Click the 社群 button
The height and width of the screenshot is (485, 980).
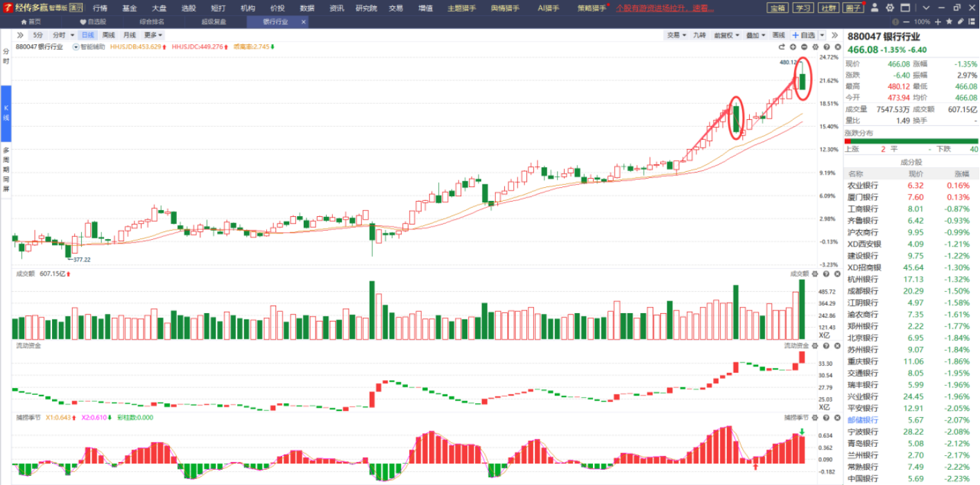click(829, 8)
